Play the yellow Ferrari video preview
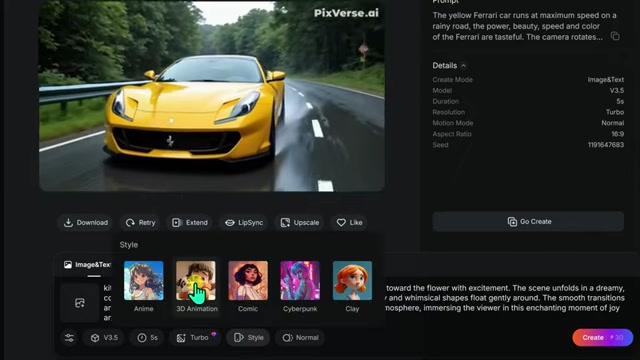The width and height of the screenshot is (640, 360). coord(212,96)
